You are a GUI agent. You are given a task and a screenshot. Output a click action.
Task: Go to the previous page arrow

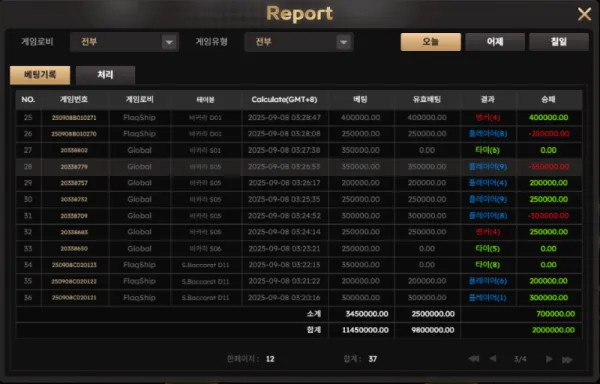tap(493, 359)
